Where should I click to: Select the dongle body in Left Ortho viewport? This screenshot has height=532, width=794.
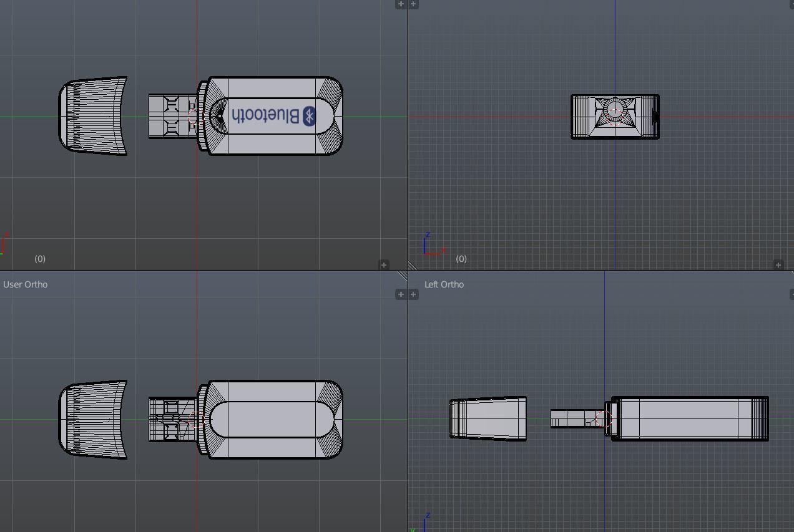click(x=690, y=418)
